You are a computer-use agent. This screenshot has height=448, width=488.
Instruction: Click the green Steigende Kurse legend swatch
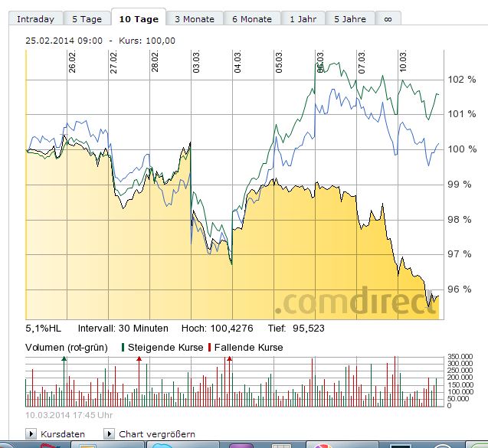tap(123, 348)
